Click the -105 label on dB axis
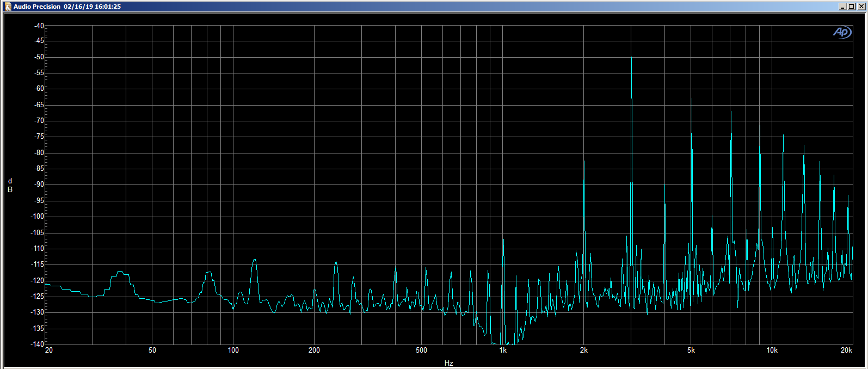868x369 pixels. point(37,232)
